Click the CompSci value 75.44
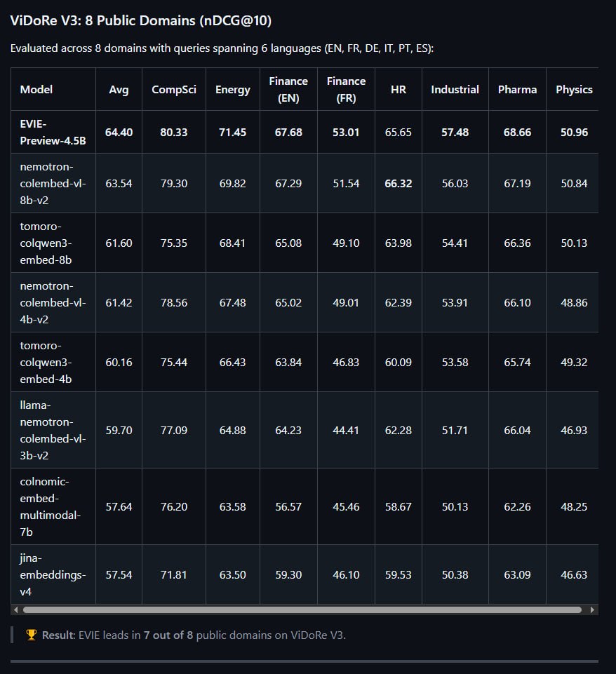616x674 pixels. pyautogui.click(x=174, y=362)
